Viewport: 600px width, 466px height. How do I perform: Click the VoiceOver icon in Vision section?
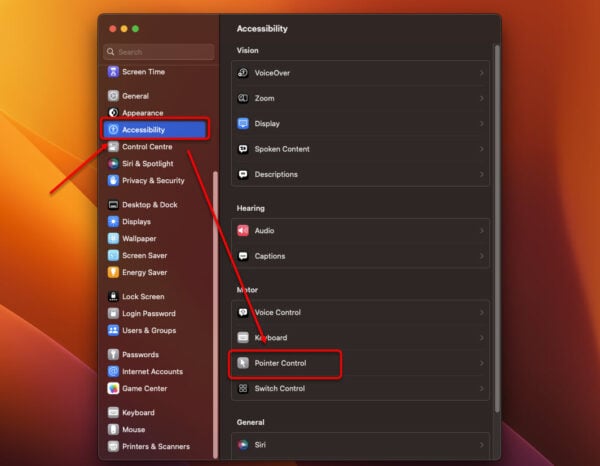coord(243,73)
